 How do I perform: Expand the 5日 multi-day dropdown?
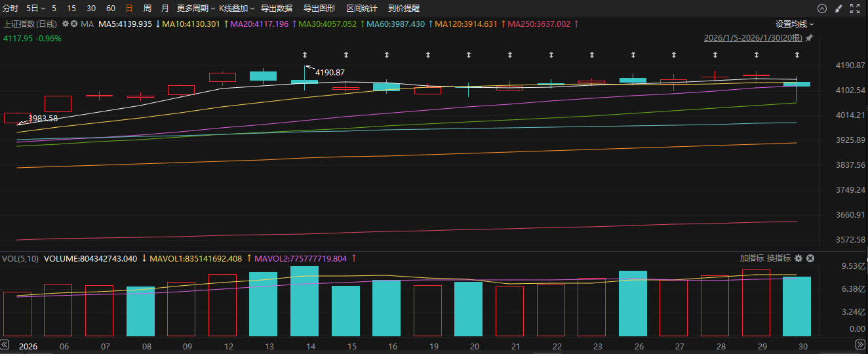[x=35, y=9]
